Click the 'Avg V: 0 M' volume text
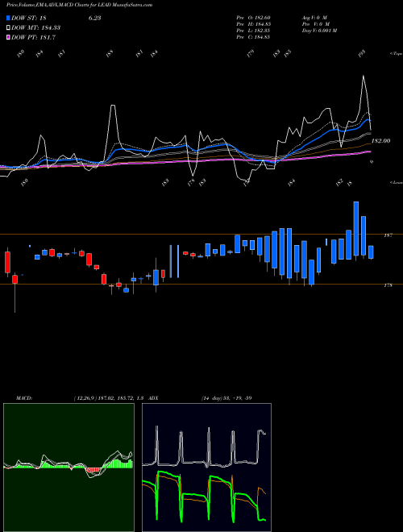Viewport: 403px width, 532px height. tap(314, 18)
